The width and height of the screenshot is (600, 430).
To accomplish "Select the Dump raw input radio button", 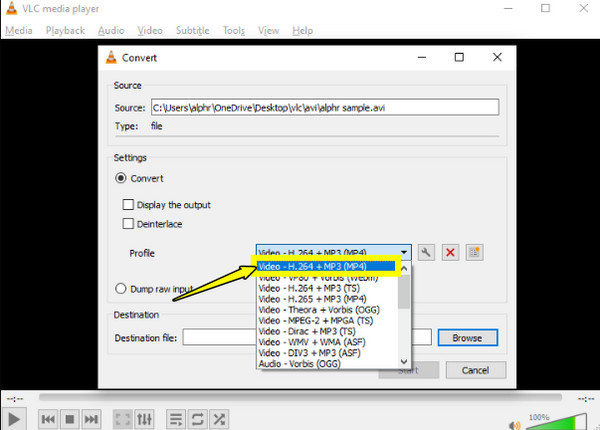I will point(121,288).
